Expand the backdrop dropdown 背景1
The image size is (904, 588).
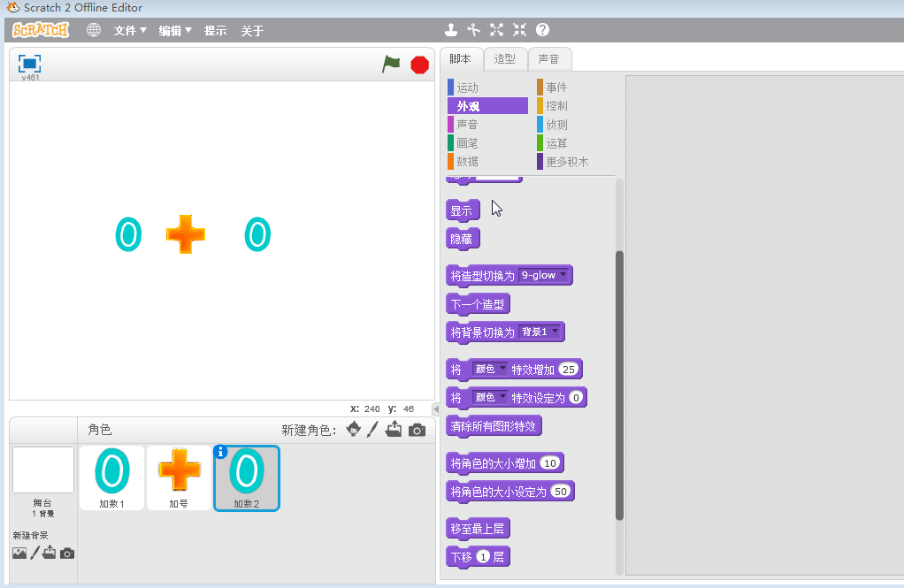(x=555, y=332)
